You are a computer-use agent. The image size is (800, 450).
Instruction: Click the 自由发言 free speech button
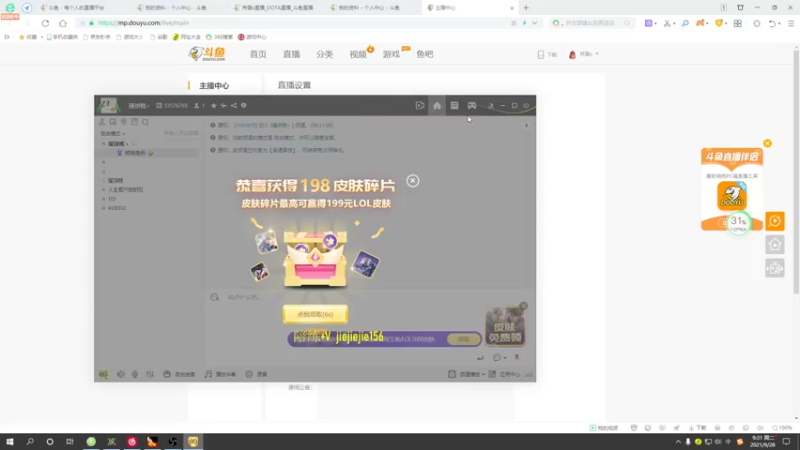[179, 374]
